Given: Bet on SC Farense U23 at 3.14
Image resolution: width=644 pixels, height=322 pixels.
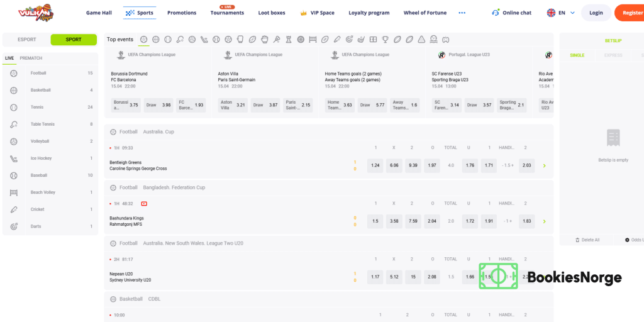Looking at the screenshot, I should pyautogui.click(x=447, y=105).
